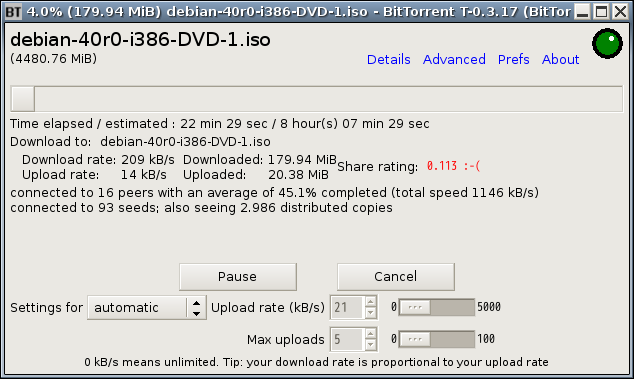Click the file size text (4480.76 MiB)
The height and width of the screenshot is (379, 634).
53,59
